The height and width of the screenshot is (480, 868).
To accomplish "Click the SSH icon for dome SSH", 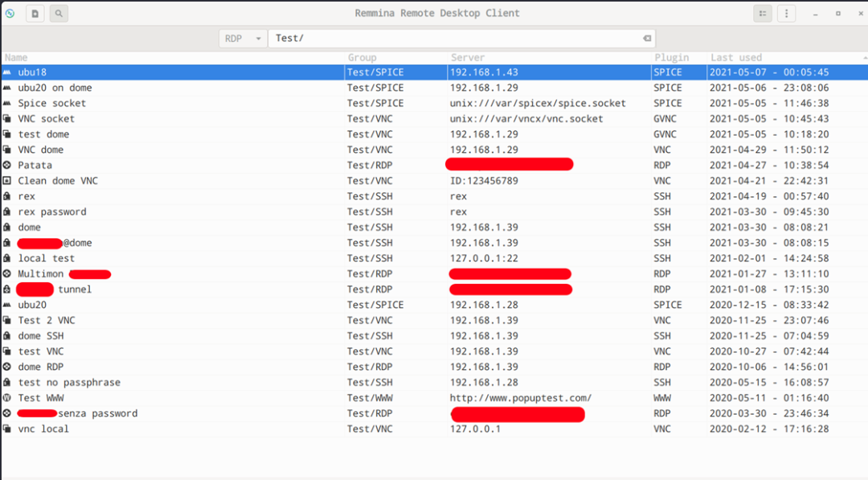I will (7, 335).
